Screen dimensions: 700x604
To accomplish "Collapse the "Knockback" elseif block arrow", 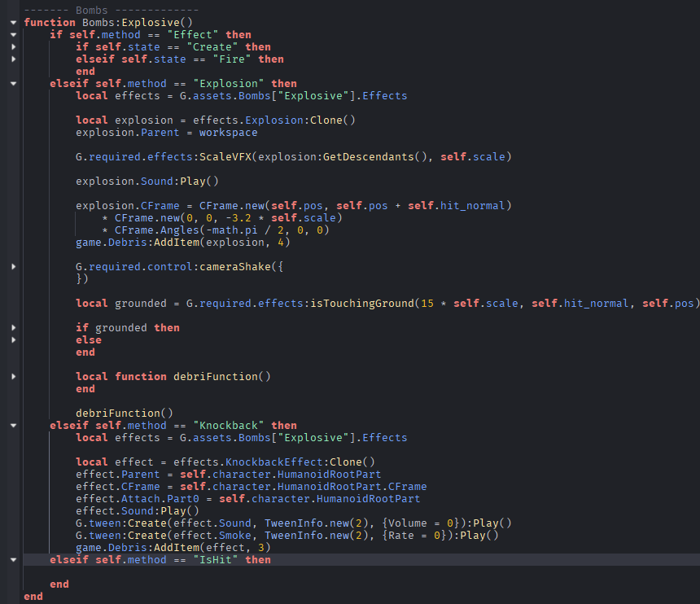I will pos(13,426).
